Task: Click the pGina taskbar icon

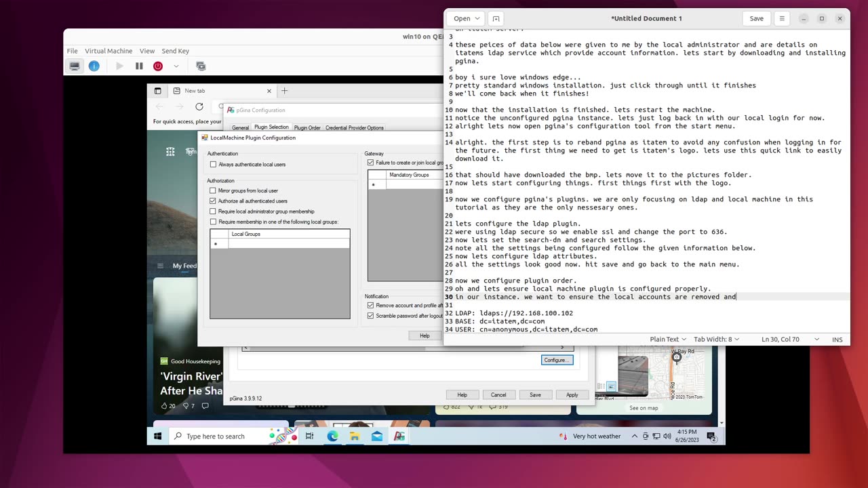Action: 399,436
